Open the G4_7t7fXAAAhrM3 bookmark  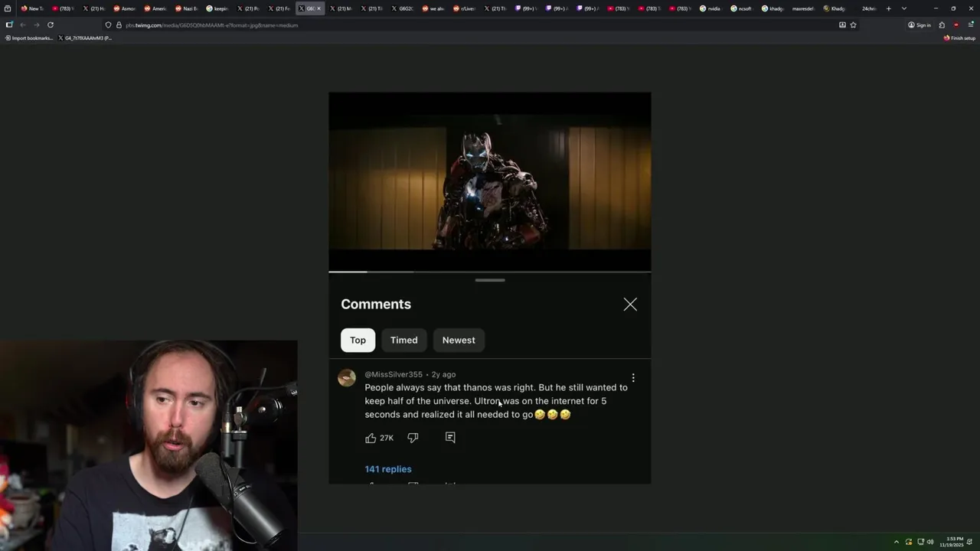point(84,37)
